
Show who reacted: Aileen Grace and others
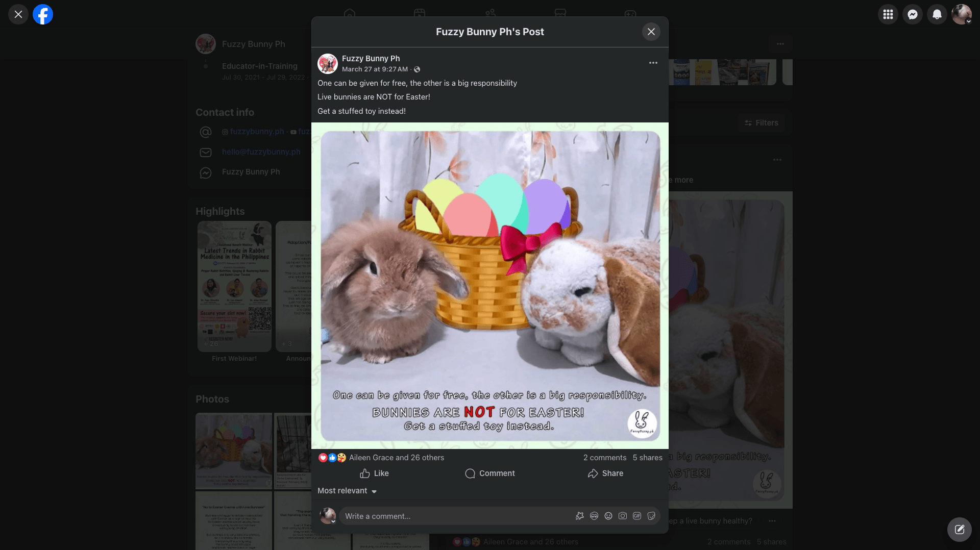click(396, 458)
